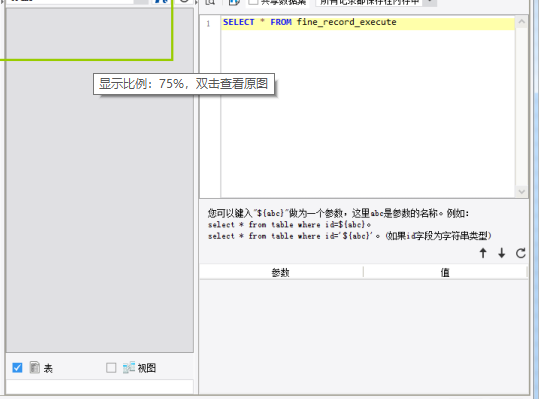Click the 值 column header
This screenshot has width=539, height=399.
[x=445, y=273]
